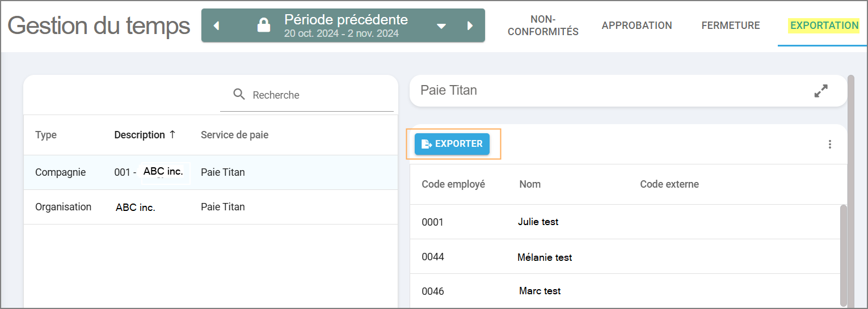Open the three-dot options menu
The image size is (868, 309).
(x=829, y=145)
